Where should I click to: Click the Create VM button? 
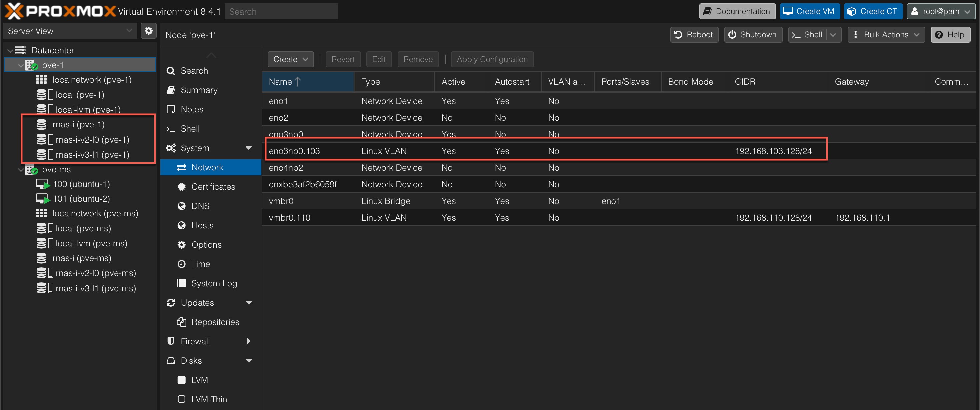810,11
